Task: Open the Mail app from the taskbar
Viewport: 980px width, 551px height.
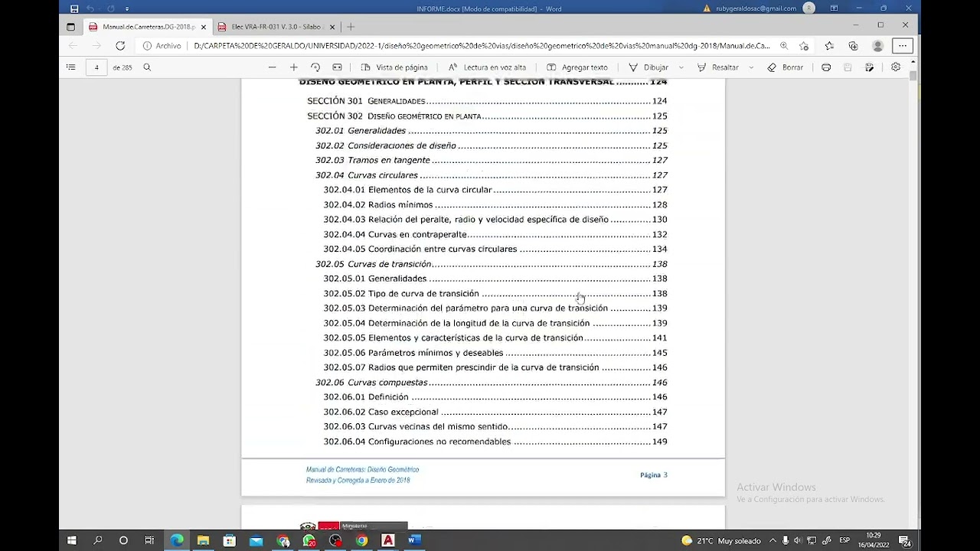Action: (x=256, y=540)
